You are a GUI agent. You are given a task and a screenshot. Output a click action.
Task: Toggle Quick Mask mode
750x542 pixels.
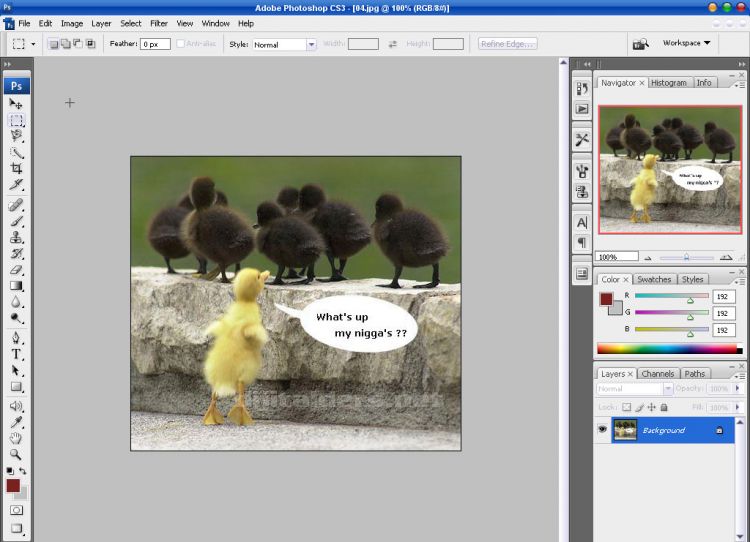(x=16, y=510)
